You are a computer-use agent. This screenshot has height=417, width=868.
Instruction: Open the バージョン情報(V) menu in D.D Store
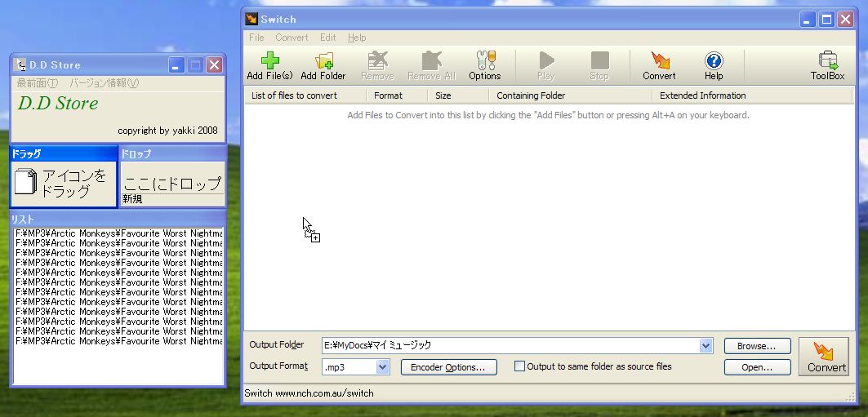[x=104, y=83]
